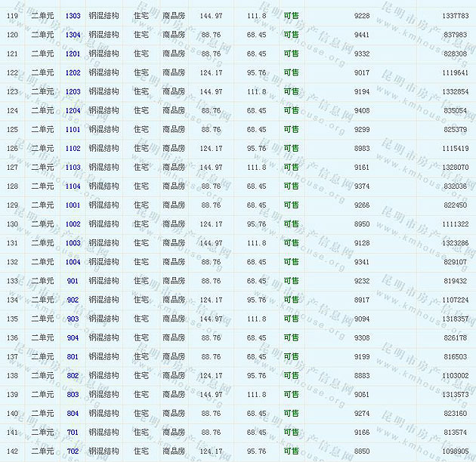The height and width of the screenshot is (462, 476).
Task: Open room 903 link
Action: tap(73, 319)
